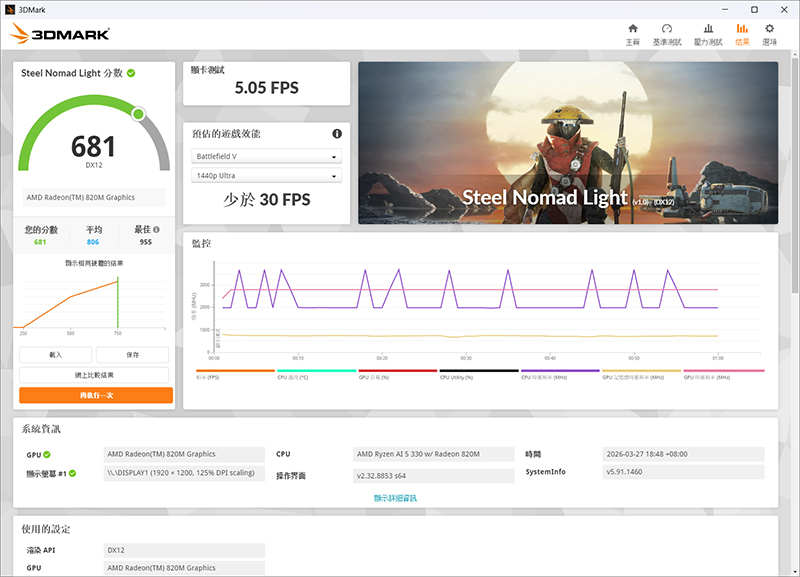Click the info icon next to 最佳

pos(156,229)
